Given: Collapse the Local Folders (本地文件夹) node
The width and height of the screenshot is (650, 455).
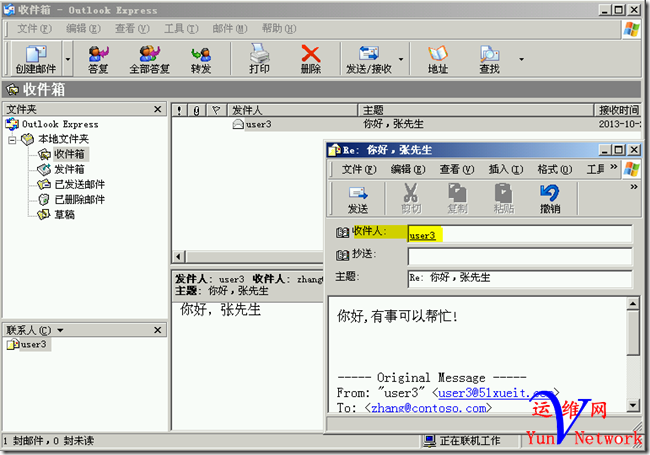Looking at the screenshot, I should [12, 140].
